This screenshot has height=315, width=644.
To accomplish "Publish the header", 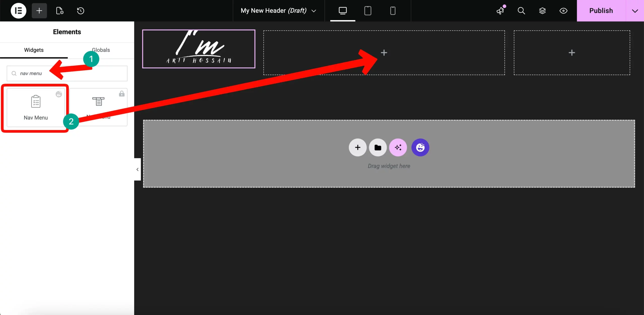I will pos(601,11).
